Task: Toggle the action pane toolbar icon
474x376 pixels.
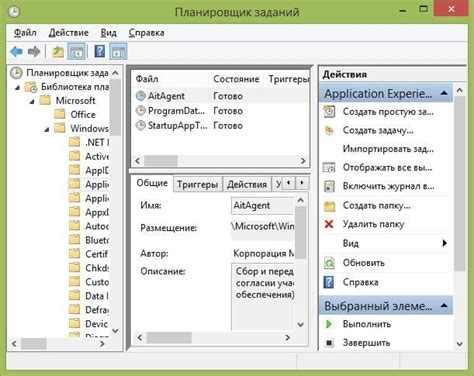Action: pyautogui.click(x=118, y=52)
